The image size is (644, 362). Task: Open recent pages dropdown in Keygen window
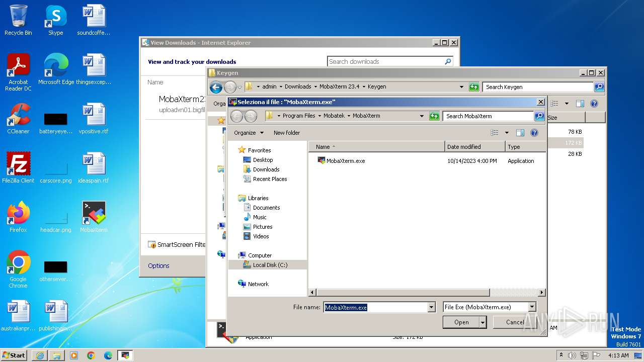(240, 87)
